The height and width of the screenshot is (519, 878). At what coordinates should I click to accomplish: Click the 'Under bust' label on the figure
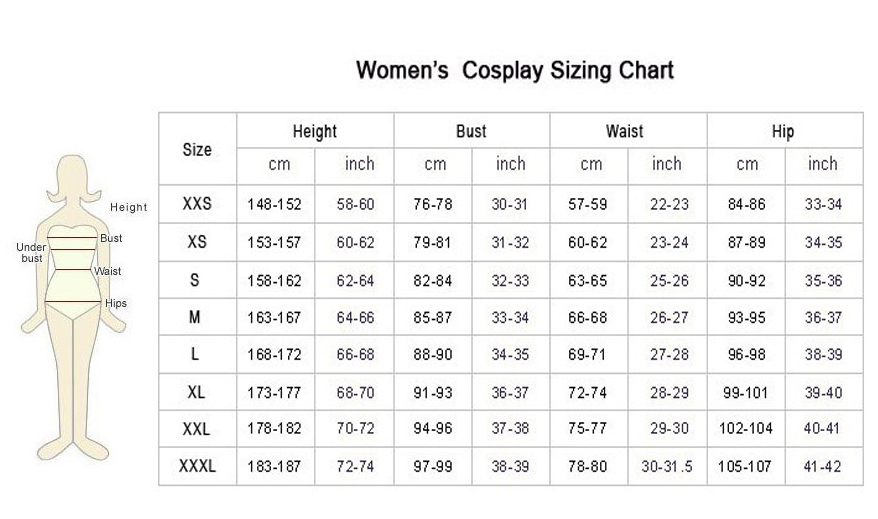(31, 252)
